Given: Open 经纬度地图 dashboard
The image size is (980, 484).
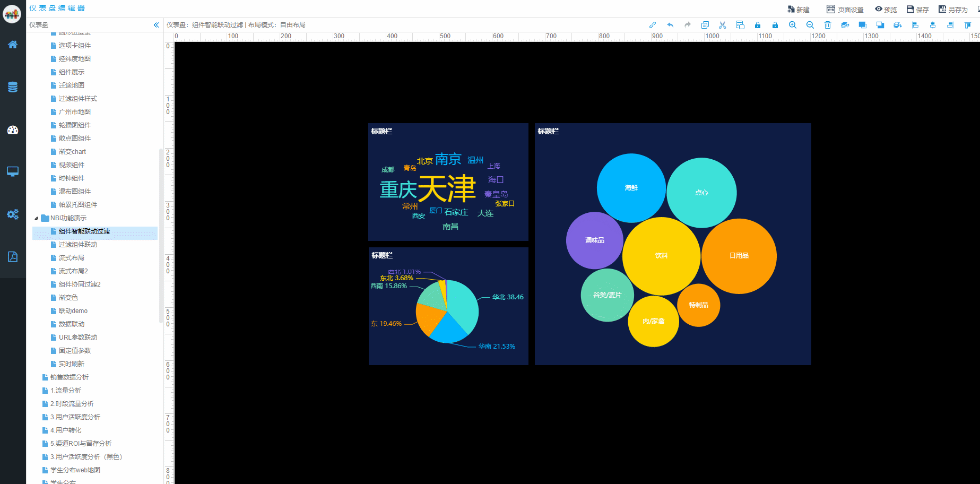Looking at the screenshot, I should (x=75, y=59).
